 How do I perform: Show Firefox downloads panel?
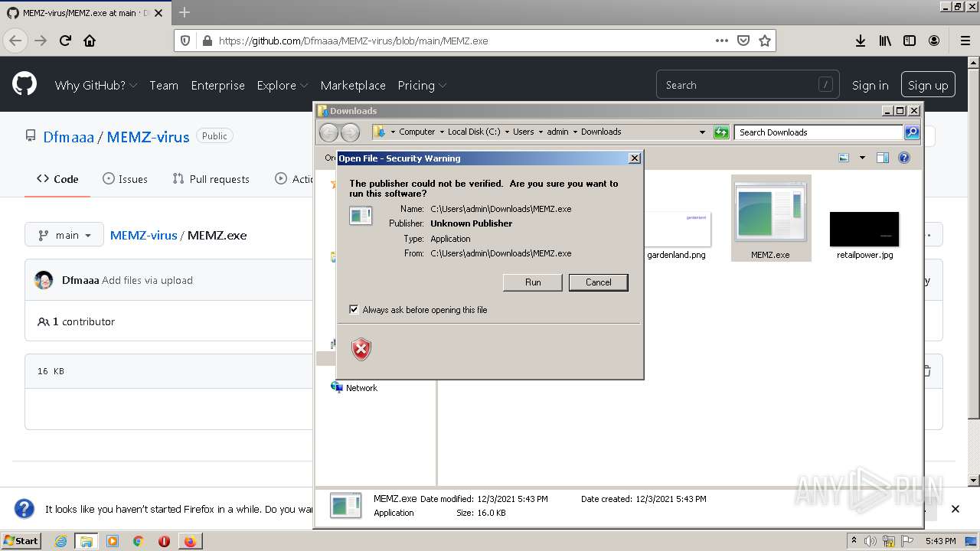tap(861, 41)
